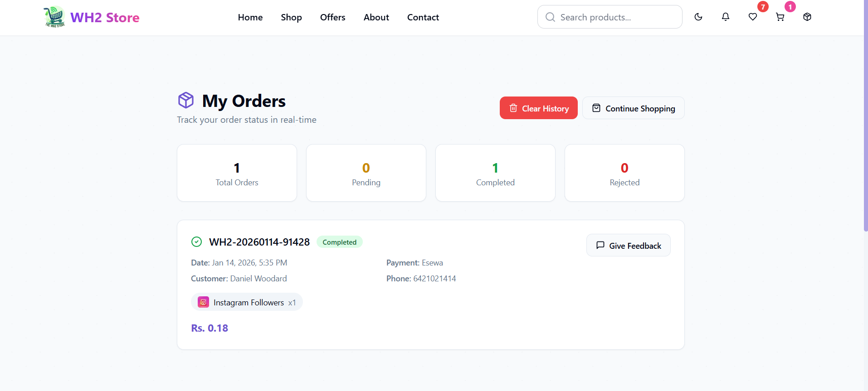868x391 pixels.
Task: Click the package icon beside My Orders
Action: (x=186, y=100)
